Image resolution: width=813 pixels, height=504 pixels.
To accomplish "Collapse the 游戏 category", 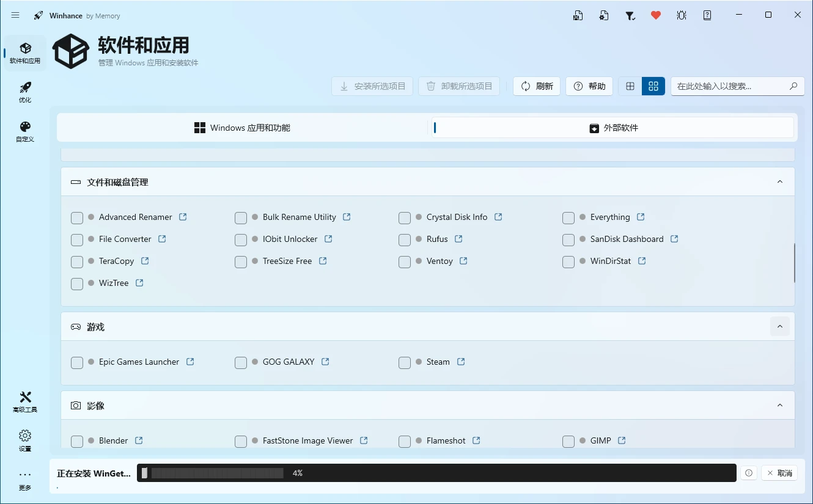I will click(x=779, y=326).
